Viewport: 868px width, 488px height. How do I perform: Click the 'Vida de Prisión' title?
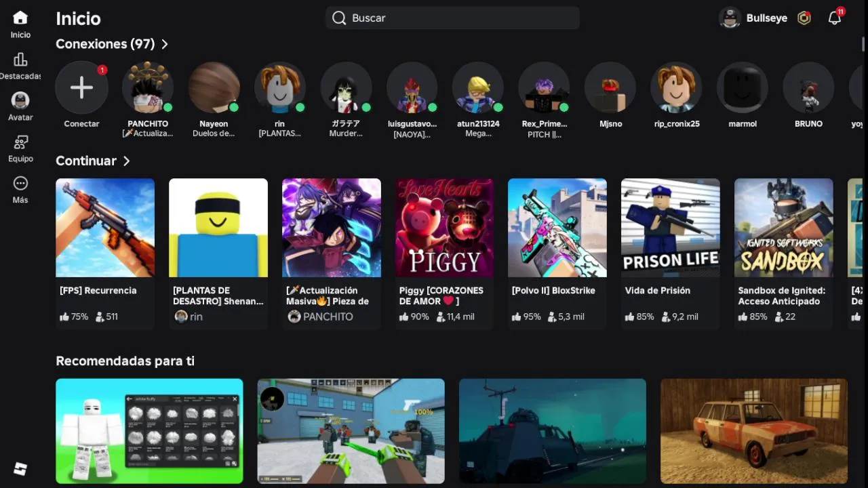pyautogui.click(x=658, y=290)
